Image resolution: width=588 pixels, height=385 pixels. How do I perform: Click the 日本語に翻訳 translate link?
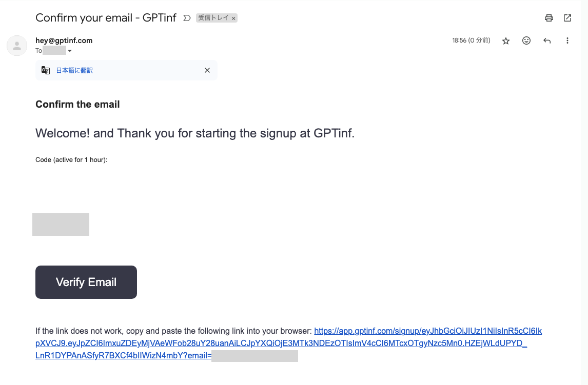[74, 70]
